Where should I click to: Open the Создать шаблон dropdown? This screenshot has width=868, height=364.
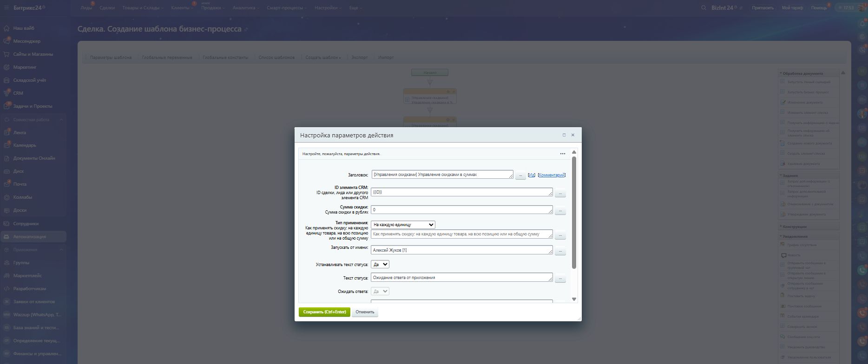click(323, 58)
